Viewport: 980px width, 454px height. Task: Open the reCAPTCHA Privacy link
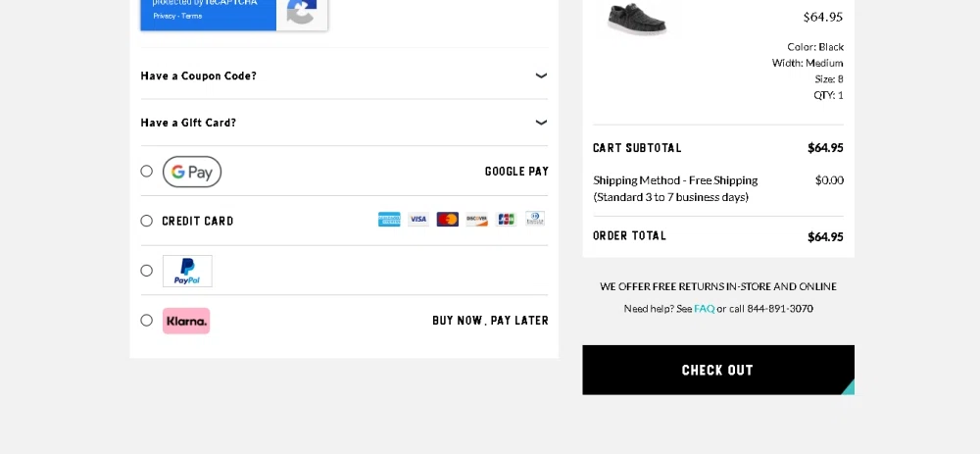pos(164,16)
